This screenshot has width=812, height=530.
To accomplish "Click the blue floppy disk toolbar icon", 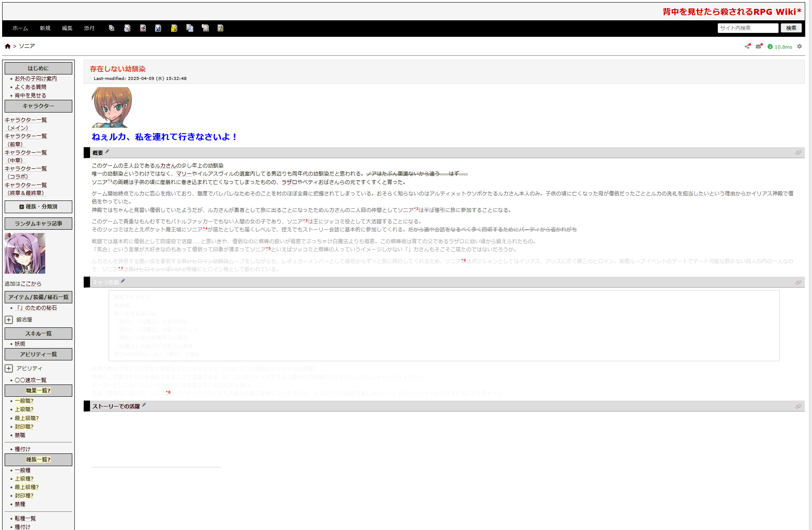I will [158, 28].
